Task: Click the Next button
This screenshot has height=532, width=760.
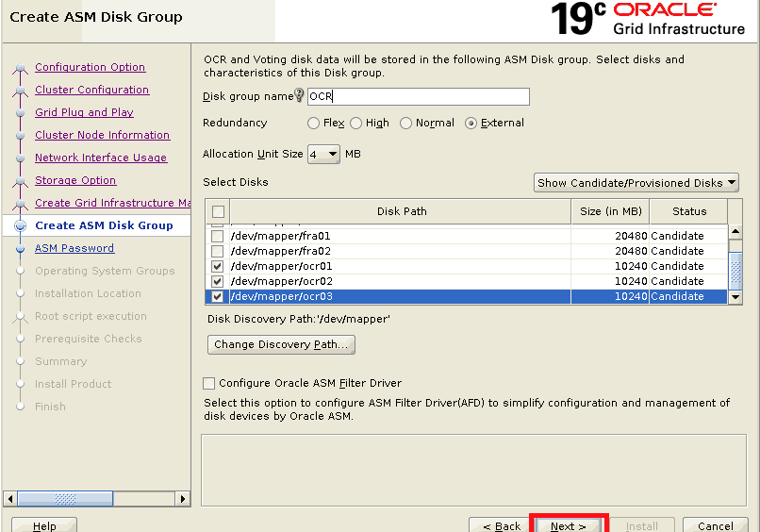Action: (x=568, y=525)
